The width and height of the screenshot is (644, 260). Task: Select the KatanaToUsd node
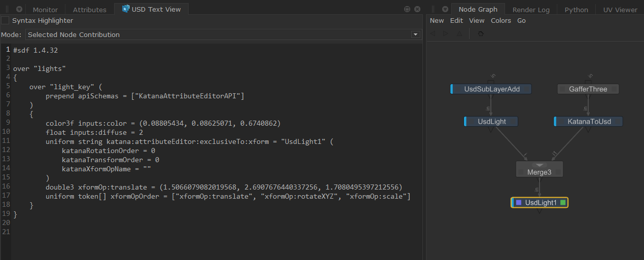tap(588, 122)
